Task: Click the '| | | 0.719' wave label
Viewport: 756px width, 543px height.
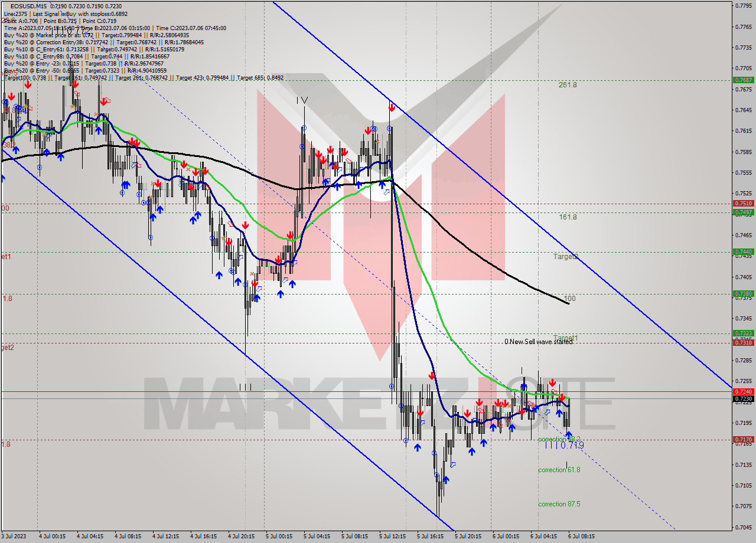Action: click(x=564, y=445)
